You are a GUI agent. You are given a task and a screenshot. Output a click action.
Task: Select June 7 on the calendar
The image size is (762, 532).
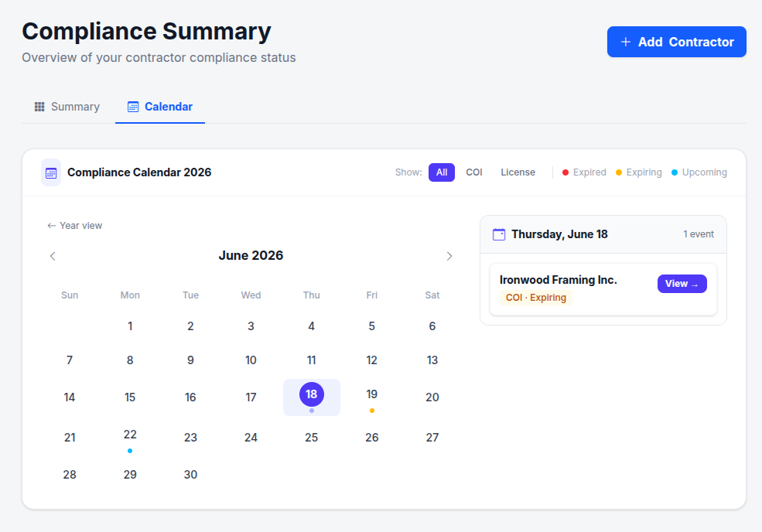pyautogui.click(x=70, y=360)
